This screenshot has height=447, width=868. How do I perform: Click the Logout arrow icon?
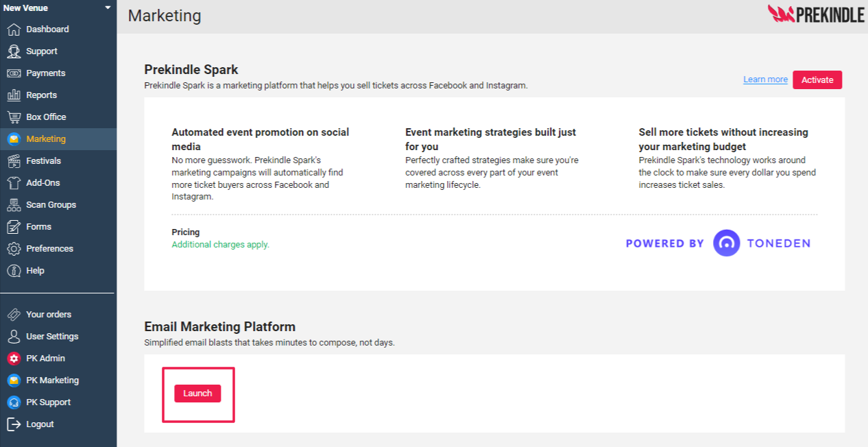14,424
